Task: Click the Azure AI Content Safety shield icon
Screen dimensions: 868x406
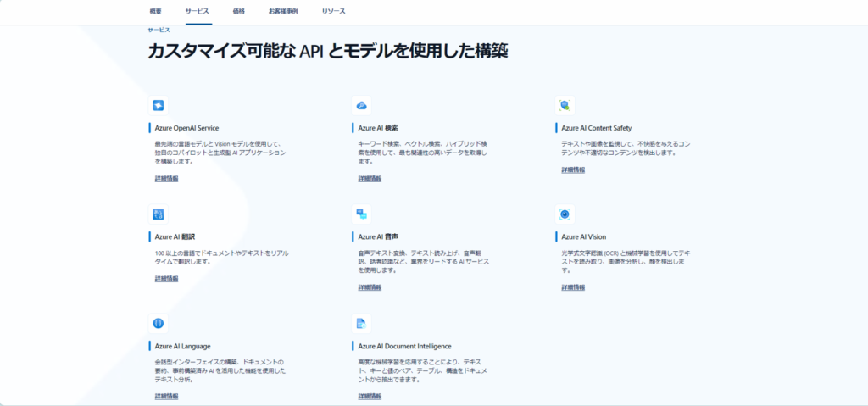Action: [x=565, y=105]
